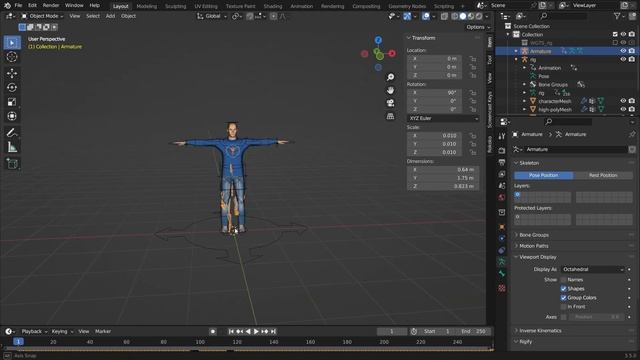Expand the characterMesh tree item

tap(524, 101)
